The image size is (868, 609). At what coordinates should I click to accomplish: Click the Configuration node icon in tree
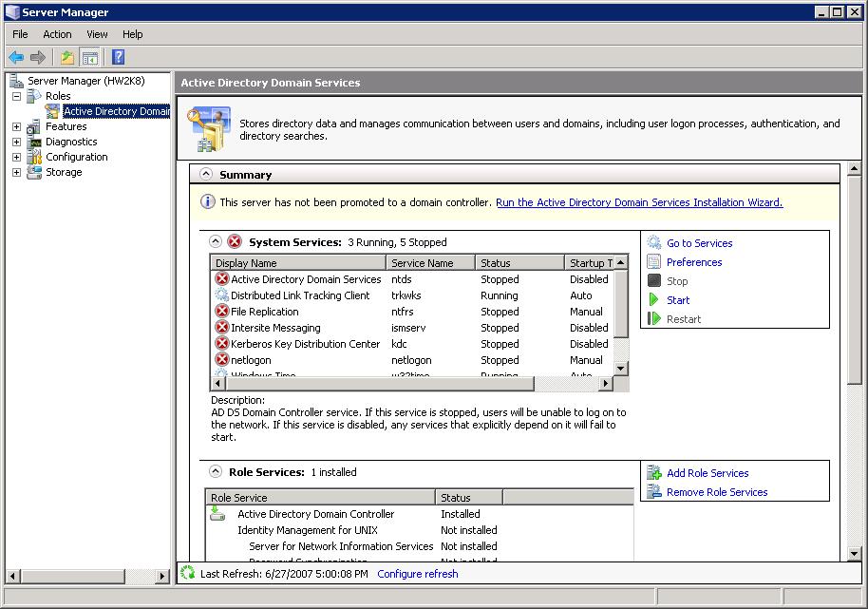pos(34,157)
